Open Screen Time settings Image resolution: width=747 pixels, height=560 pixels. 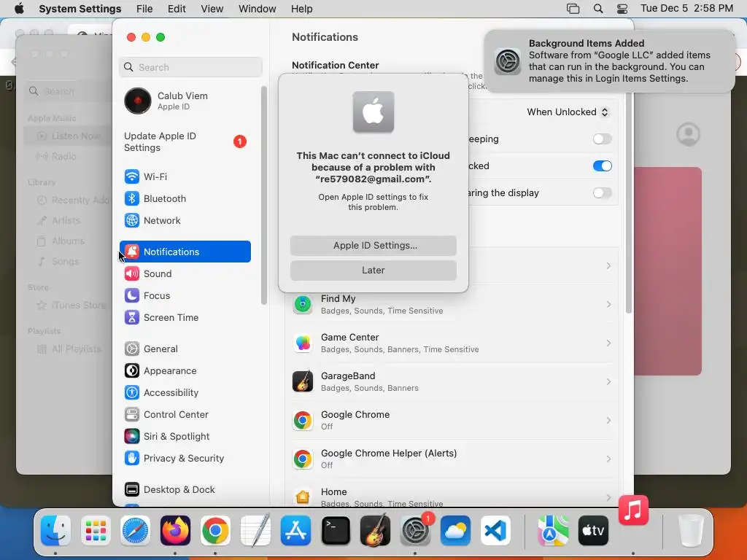(x=185, y=318)
